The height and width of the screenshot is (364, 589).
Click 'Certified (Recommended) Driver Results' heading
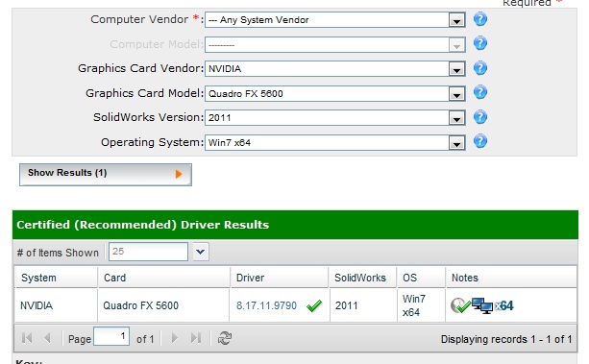[143, 225]
